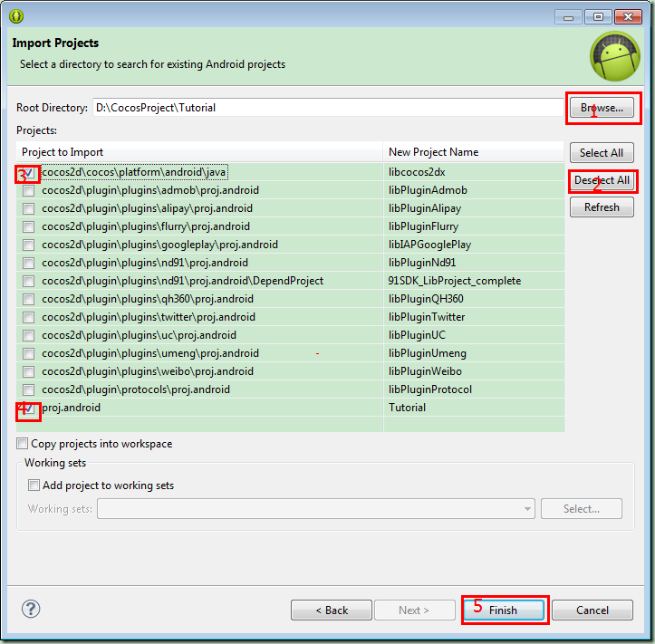Click the Project to Import column header
Screen dimensions: 655x644
click(199, 152)
